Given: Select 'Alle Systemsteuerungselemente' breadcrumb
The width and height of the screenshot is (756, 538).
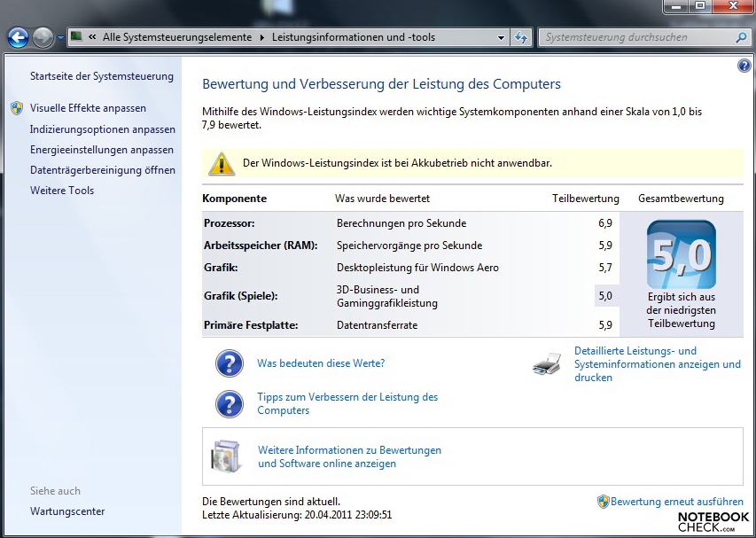Looking at the screenshot, I should pyautogui.click(x=176, y=37).
